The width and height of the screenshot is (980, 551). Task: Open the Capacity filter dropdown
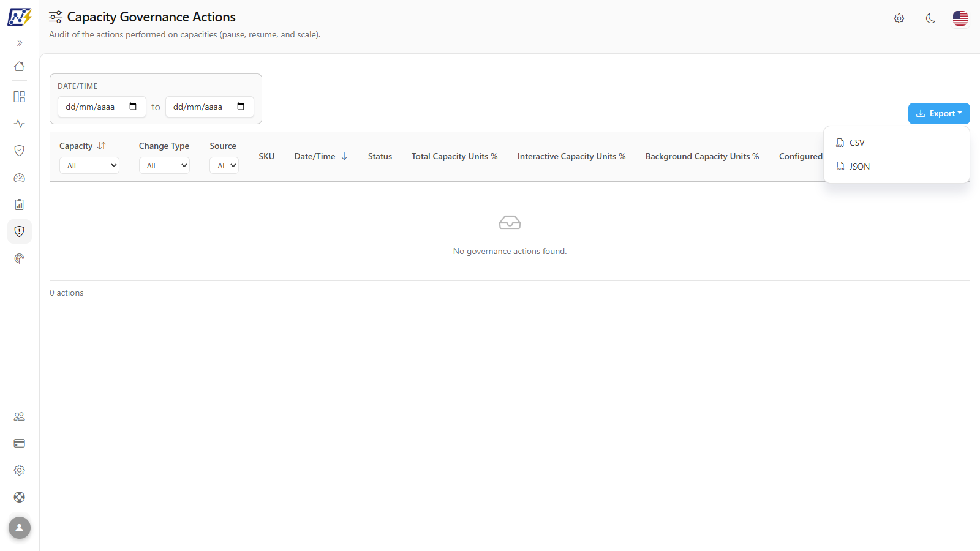(89, 165)
